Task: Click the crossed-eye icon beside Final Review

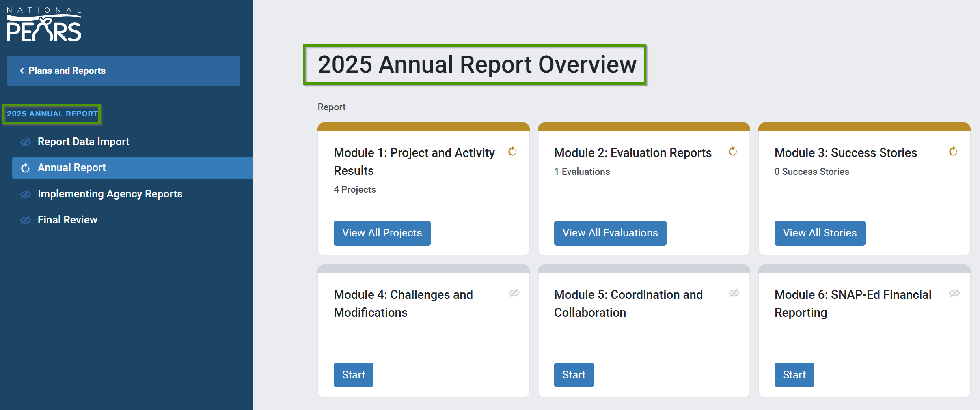Action: pos(26,220)
